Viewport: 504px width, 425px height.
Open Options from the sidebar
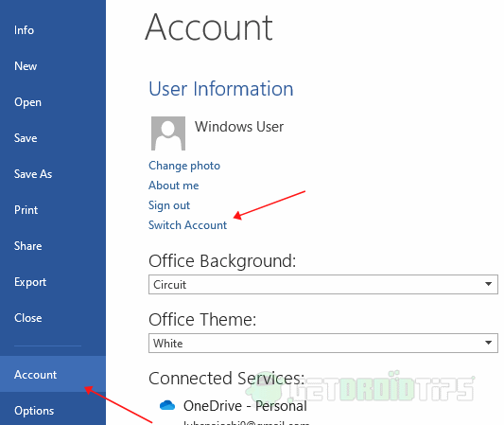[x=34, y=411]
